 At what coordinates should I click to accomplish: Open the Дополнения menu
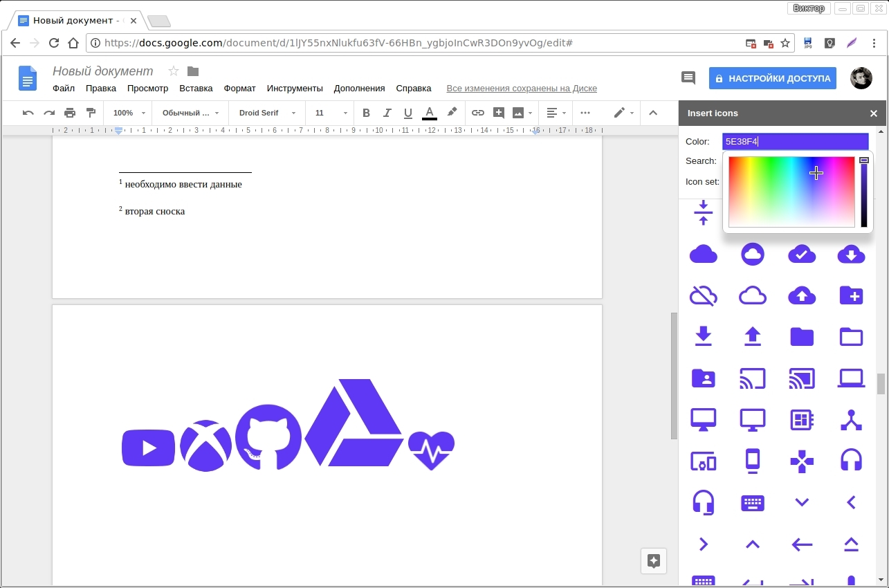(359, 89)
